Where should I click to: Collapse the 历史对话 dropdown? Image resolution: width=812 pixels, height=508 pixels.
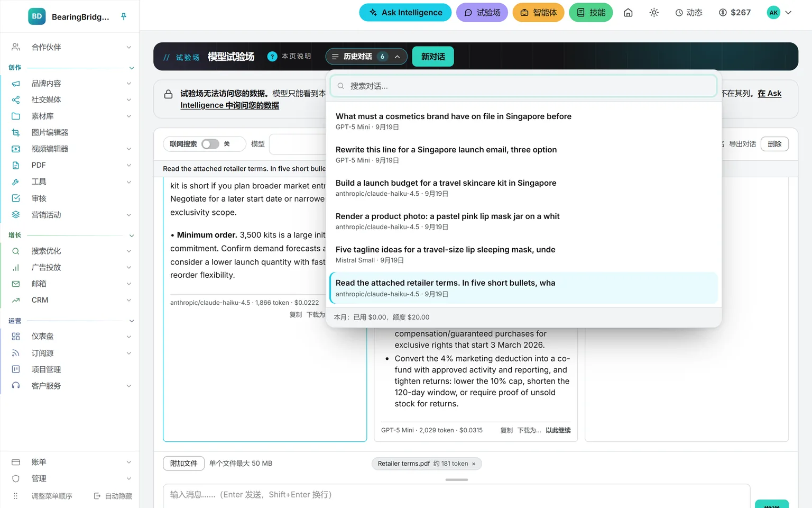(366, 57)
